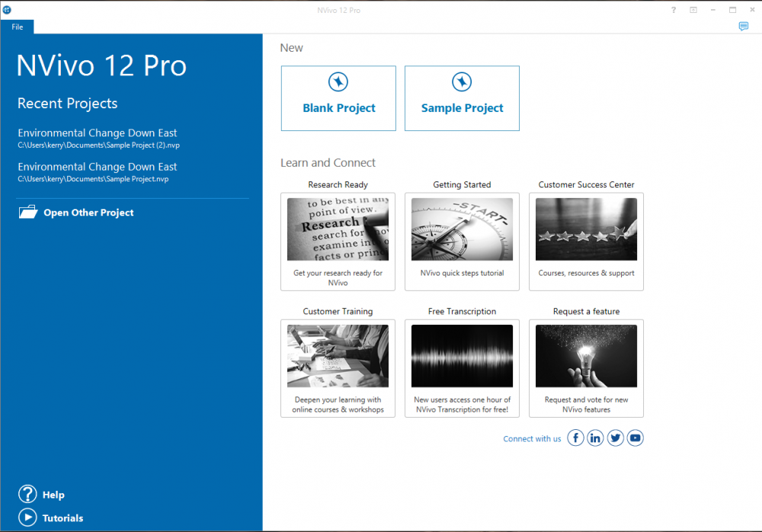
Task: Open the Getting Started compass thumbnail
Action: [x=462, y=229]
